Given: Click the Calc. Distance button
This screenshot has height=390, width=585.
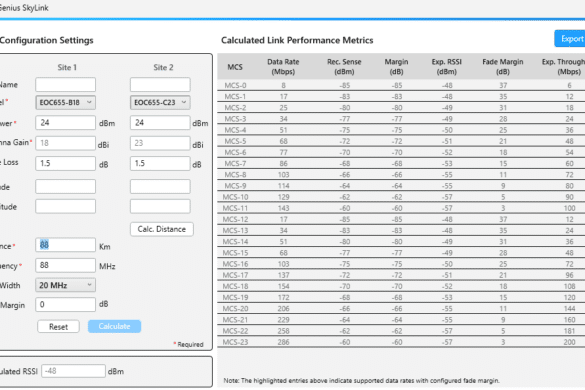Looking at the screenshot, I should tap(162, 229).
